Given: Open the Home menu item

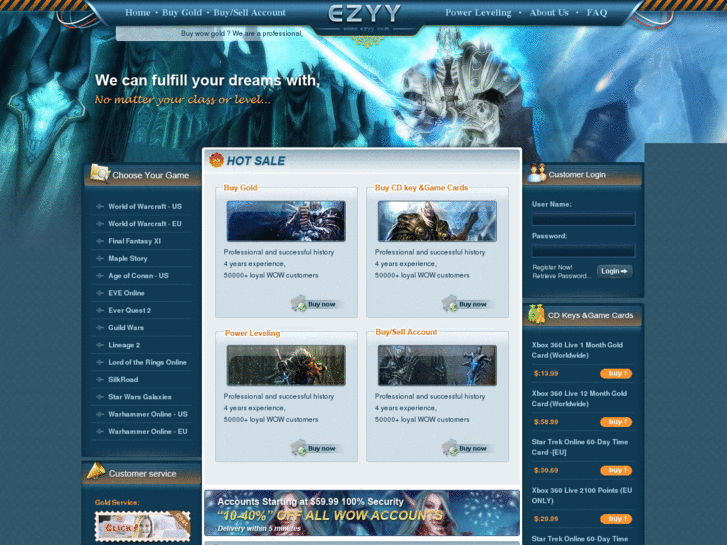Looking at the screenshot, I should pyautogui.click(x=138, y=13).
